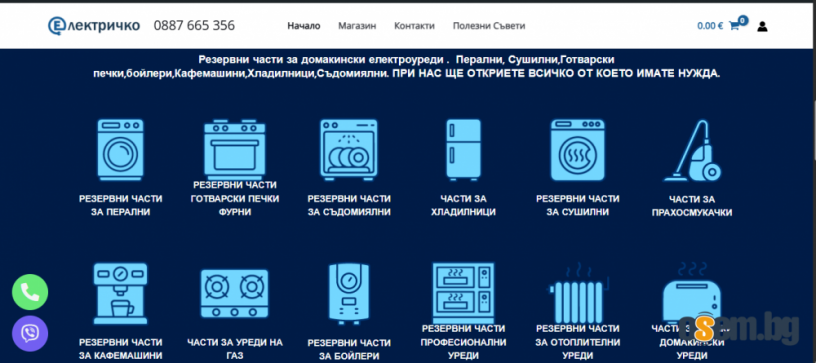Click the cart item count badge
816x363 pixels.
[x=743, y=21]
